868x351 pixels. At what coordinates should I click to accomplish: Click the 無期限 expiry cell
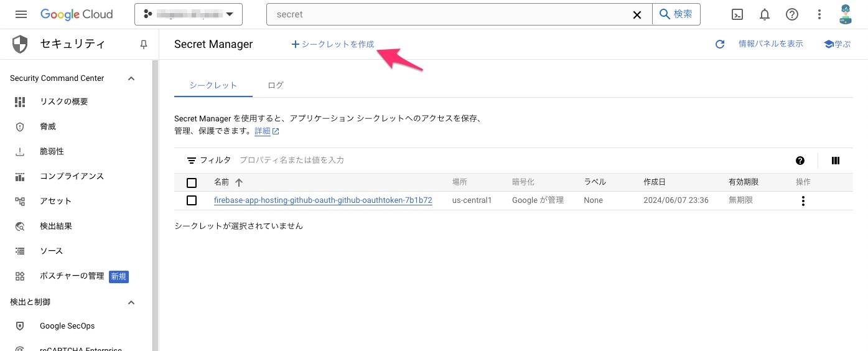pyautogui.click(x=741, y=200)
